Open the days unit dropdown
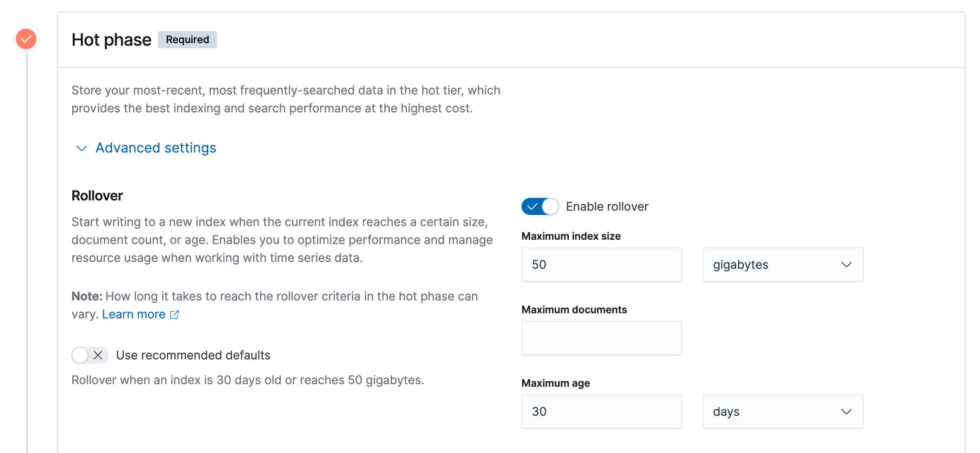This screenshot has height=453, width=980. tap(782, 412)
